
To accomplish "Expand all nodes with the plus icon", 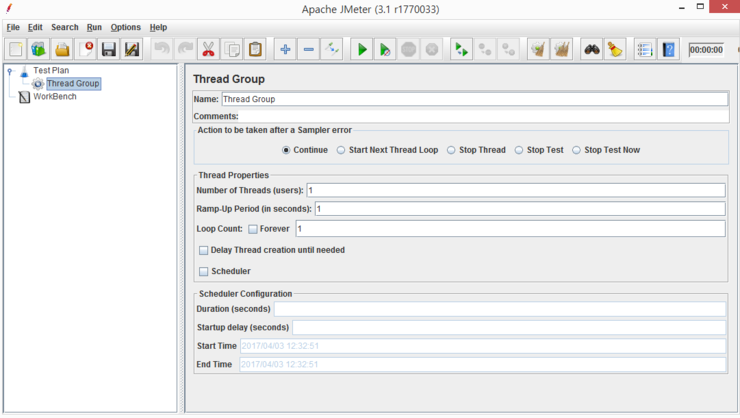I will point(285,49).
